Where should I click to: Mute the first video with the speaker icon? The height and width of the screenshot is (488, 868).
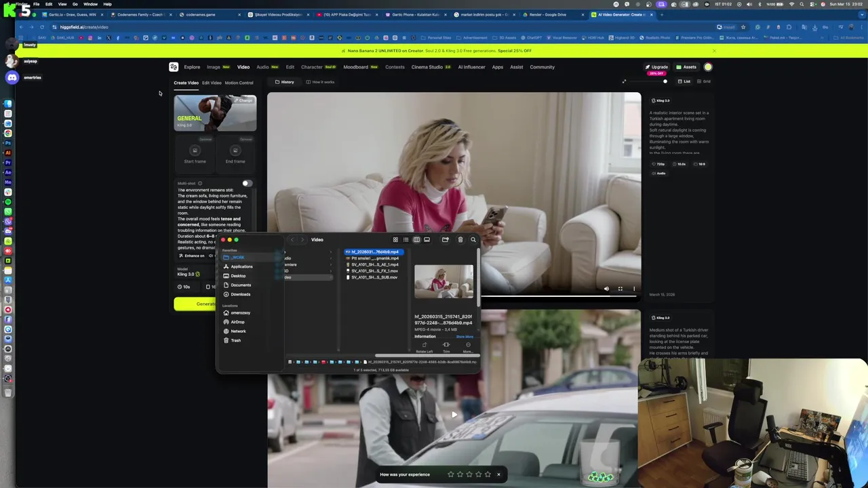(x=606, y=289)
